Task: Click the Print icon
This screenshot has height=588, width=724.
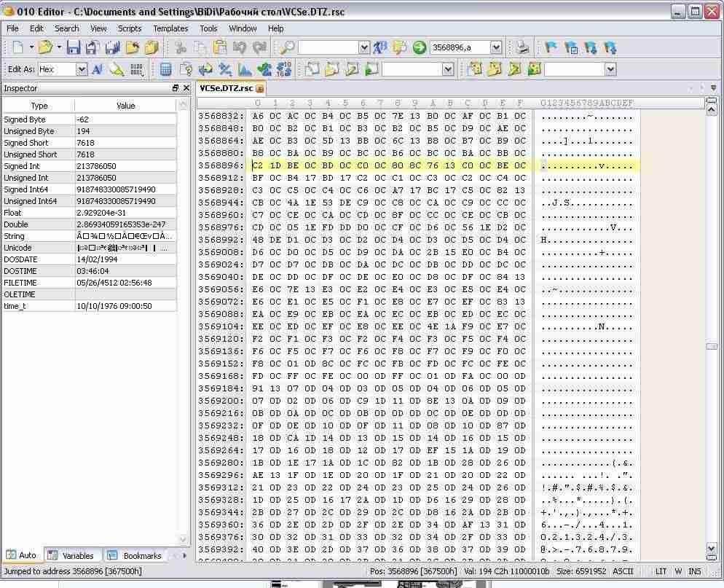Action: pyautogui.click(x=522, y=48)
